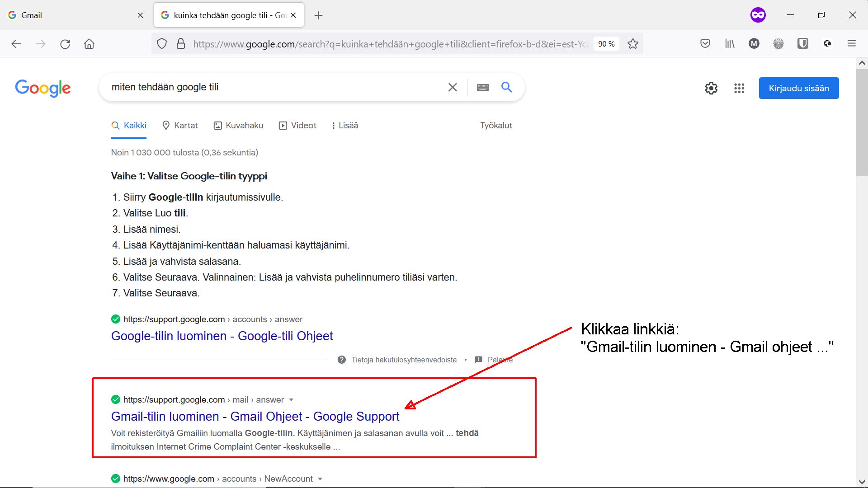Show site security padlock info

pos(181,44)
